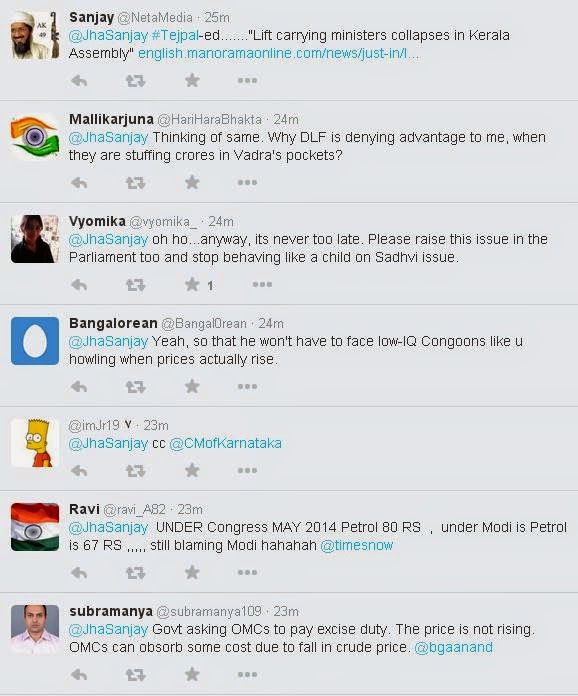Open more options on Sanjay's tweet
This screenshot has width=578, height=696.
pos(247,80)
